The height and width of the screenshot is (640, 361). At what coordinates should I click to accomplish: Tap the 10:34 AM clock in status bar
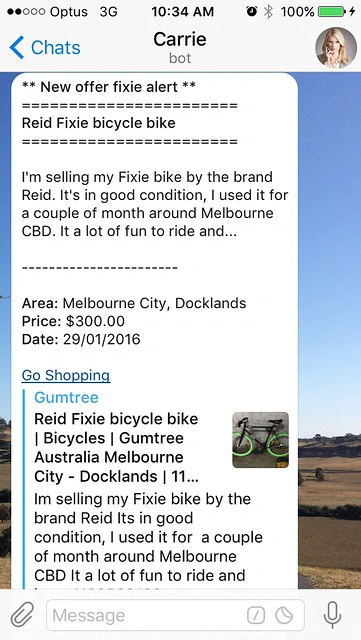point(183,12)
